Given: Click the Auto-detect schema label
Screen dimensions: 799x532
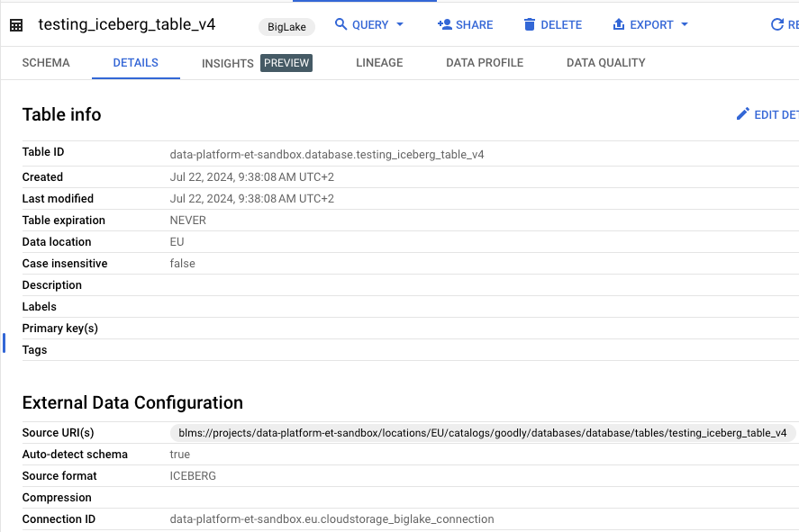Looking at the screenshot, I should pos(75,454).
